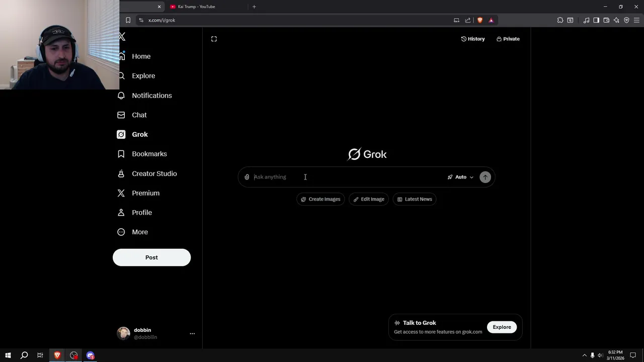
Task: Expand hidden system tray icons
Action: [x=584, y=355]
